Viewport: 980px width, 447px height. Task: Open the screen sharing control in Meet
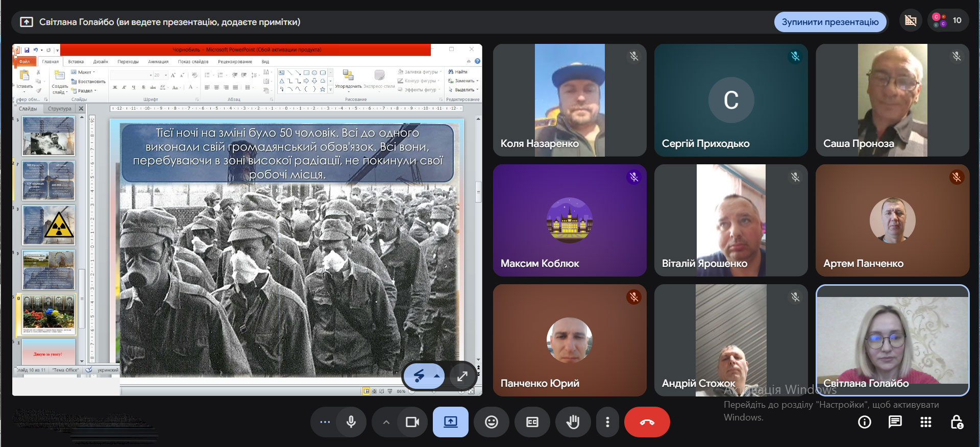(x=451, y=422)
